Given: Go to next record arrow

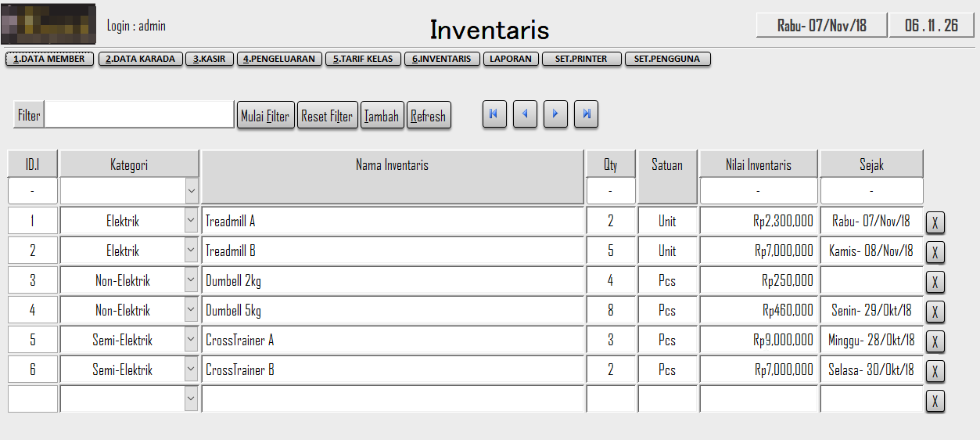Looking at the screenshot, I should pyautogui.click(x=555, y=114).
